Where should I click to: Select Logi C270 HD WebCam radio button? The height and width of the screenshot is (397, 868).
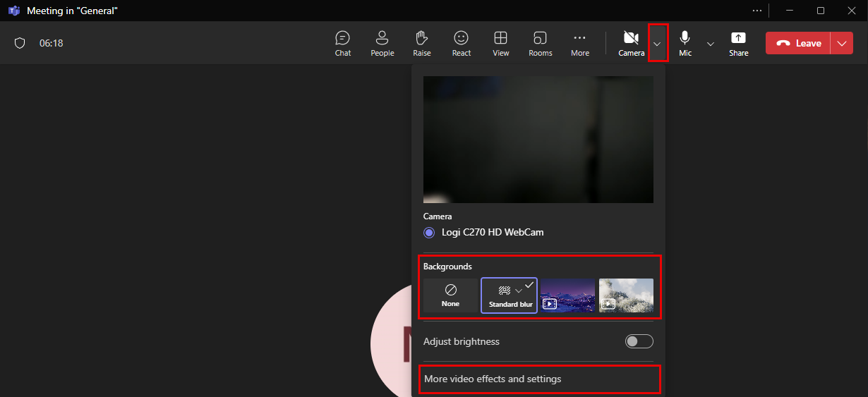click(429, 232)
